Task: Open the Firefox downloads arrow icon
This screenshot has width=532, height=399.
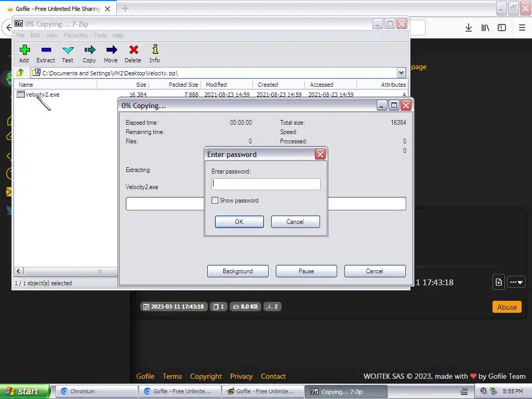Action: [x=469, y=28]
